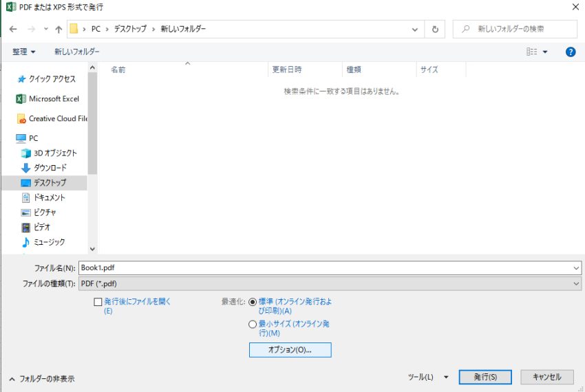585x392 pixels.
Task: Click the 発行 button
Action: (x=485, y=377)
